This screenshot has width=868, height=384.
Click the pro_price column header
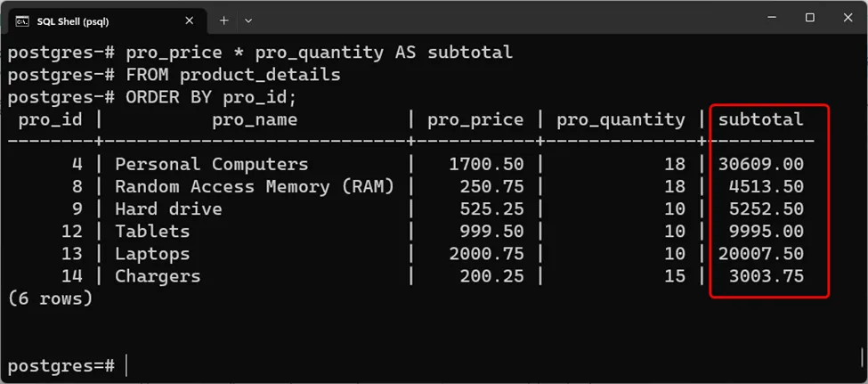(475, 119)
